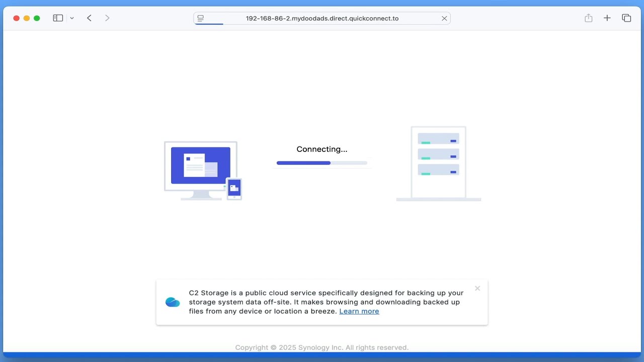Enter full screen with the green button
Image resolution: width=644 pixels, height=362 pixels.
click(x=37, y=18)
